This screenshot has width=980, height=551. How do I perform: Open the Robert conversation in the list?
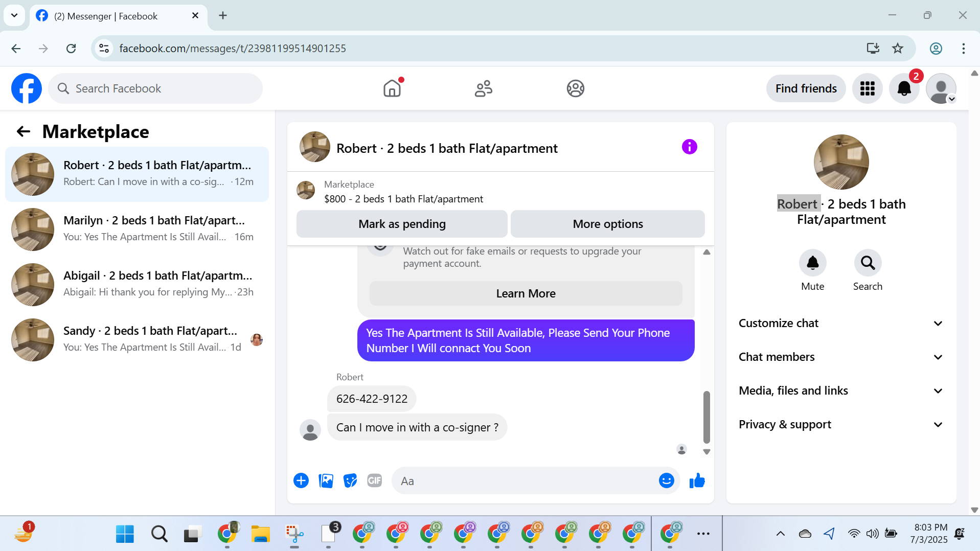[136, 174]
